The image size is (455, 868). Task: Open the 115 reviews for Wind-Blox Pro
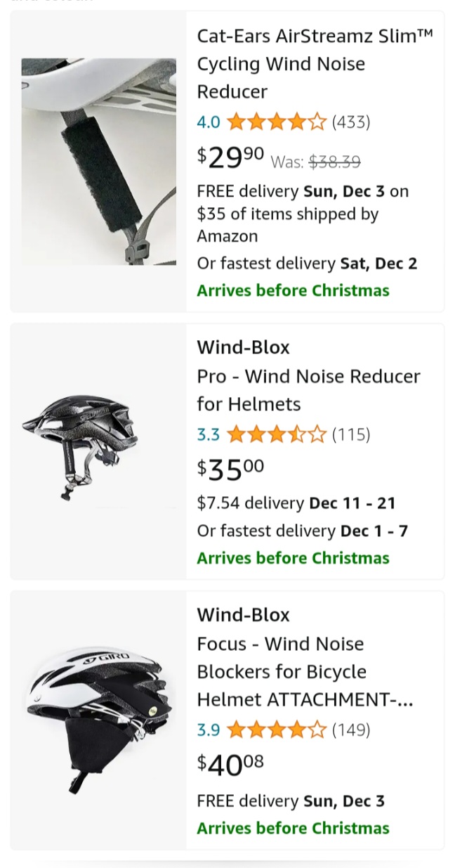(351, 434)
